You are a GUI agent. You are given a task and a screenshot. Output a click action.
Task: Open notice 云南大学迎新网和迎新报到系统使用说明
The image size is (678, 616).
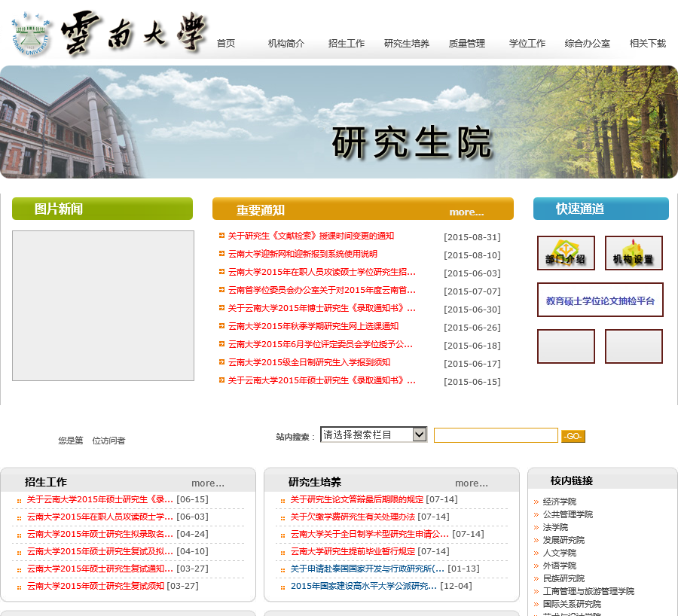tap(303, 254)
